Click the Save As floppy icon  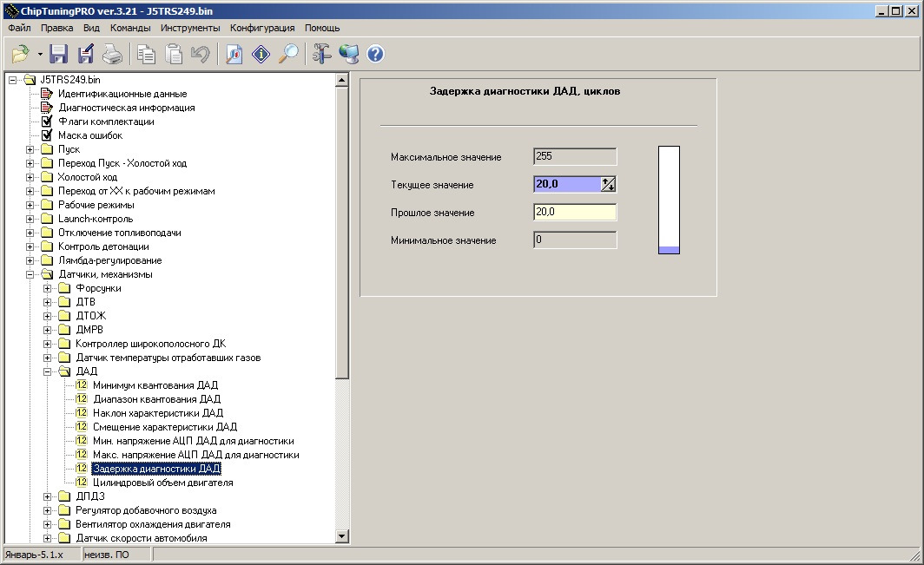tap(85, 54)
